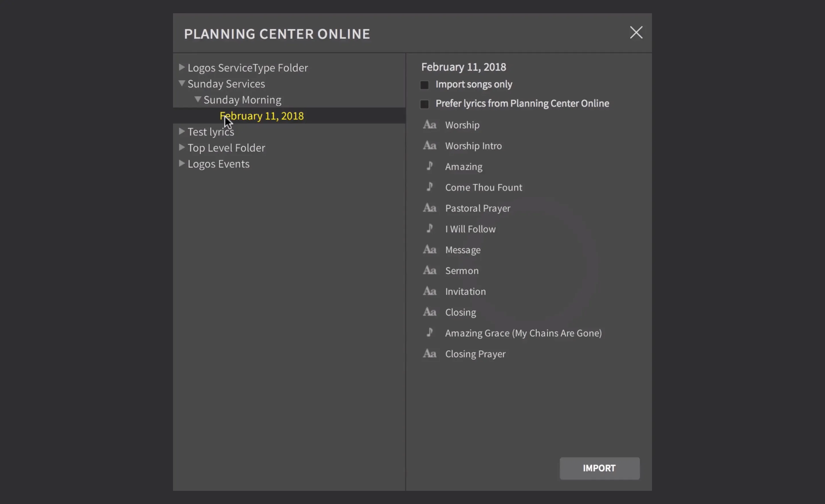Viewport: 825px width, 504px height.
Task: Click the Aa icon beside Worship Intro
Action: [x=430, y=145]
